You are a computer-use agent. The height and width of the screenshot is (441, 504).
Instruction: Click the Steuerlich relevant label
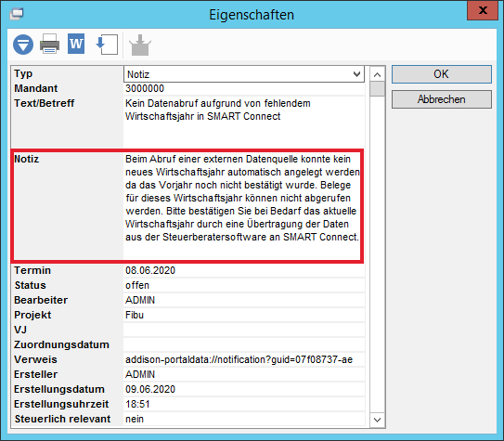coord(62,419)
